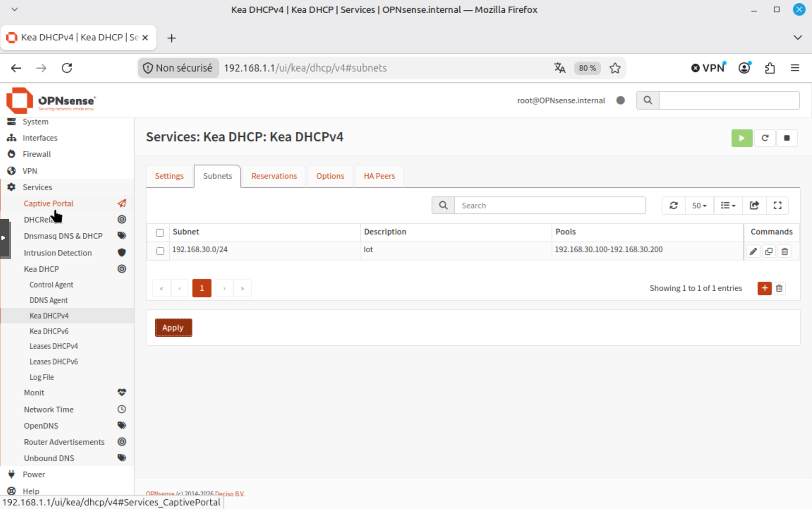Close the Kea DHCPv4 browser tab

click(145, 38)
